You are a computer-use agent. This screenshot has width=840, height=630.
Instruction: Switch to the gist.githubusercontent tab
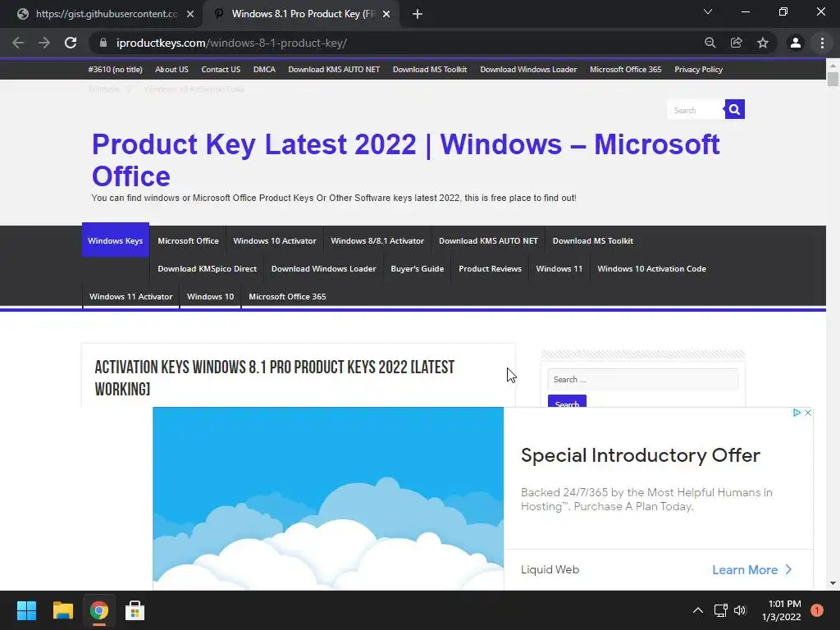pos(106,14)
